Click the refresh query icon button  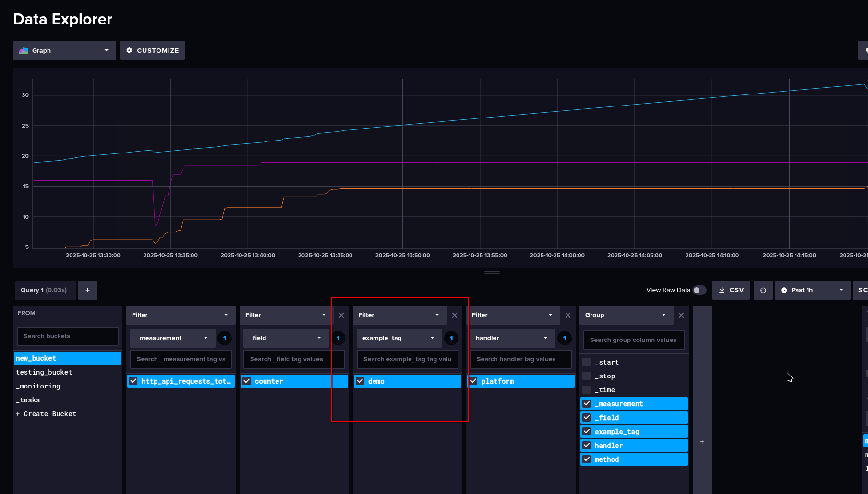tap(763, 290)
